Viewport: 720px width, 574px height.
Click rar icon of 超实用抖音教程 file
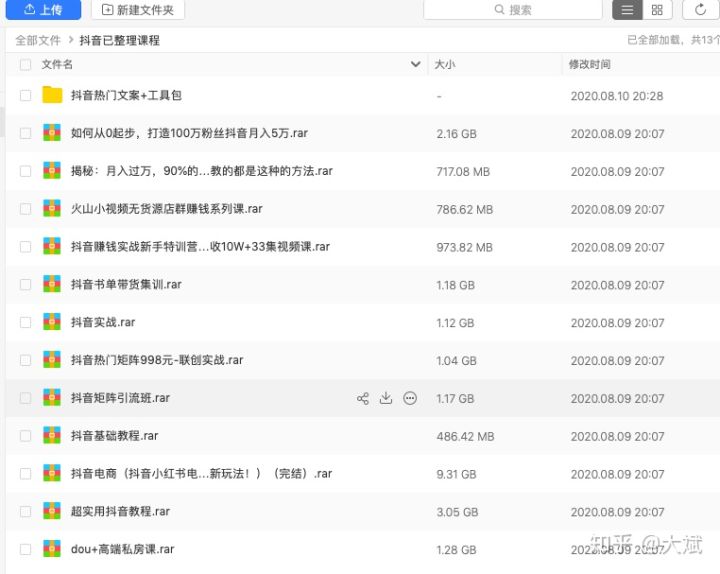(52, 511)
